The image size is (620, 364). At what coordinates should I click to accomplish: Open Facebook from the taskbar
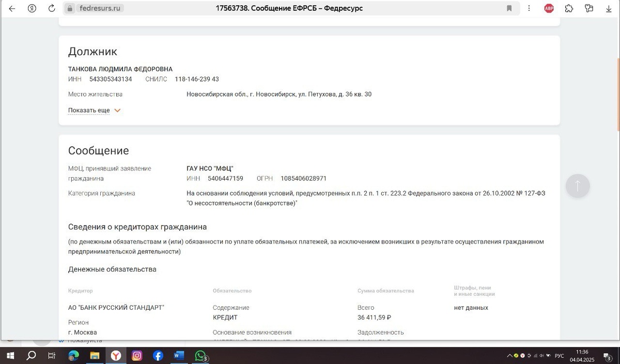pyautogui.click(x=158, y=356)
